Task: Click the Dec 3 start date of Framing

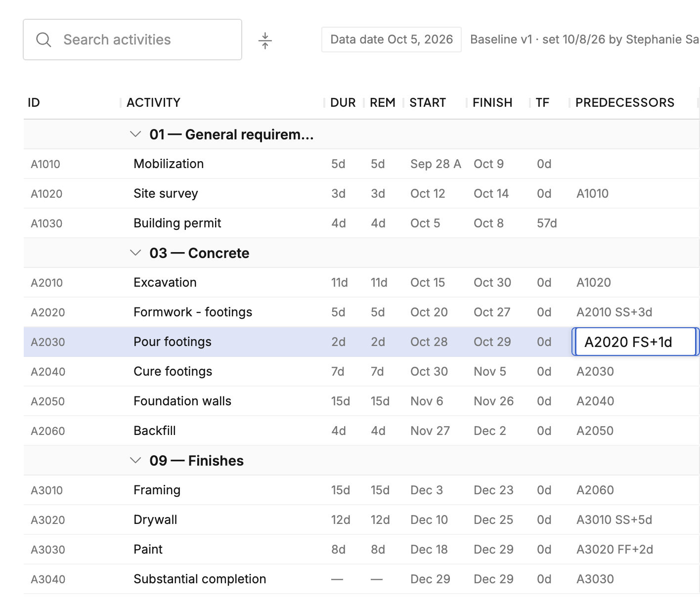Action: tap(427, 490)
